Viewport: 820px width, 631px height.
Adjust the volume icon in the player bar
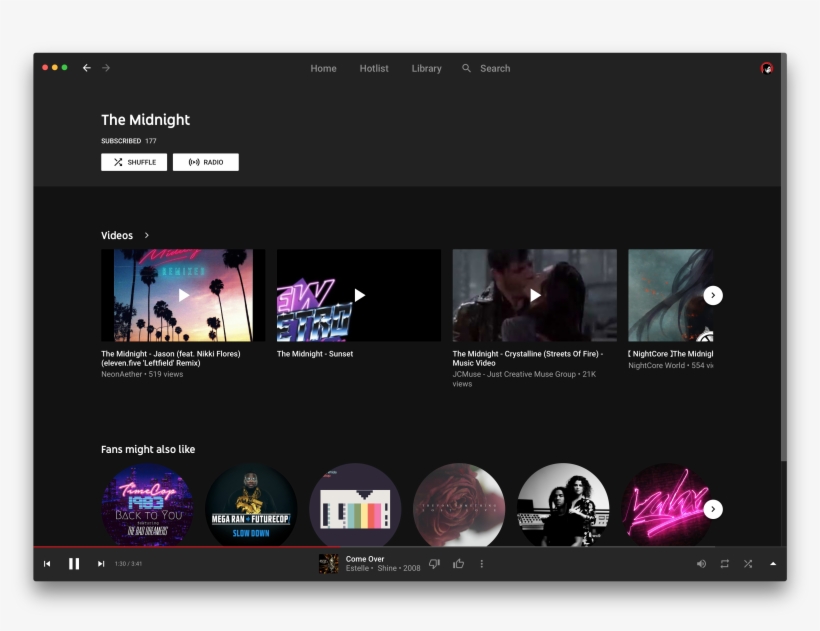click(x=701, y=564)
